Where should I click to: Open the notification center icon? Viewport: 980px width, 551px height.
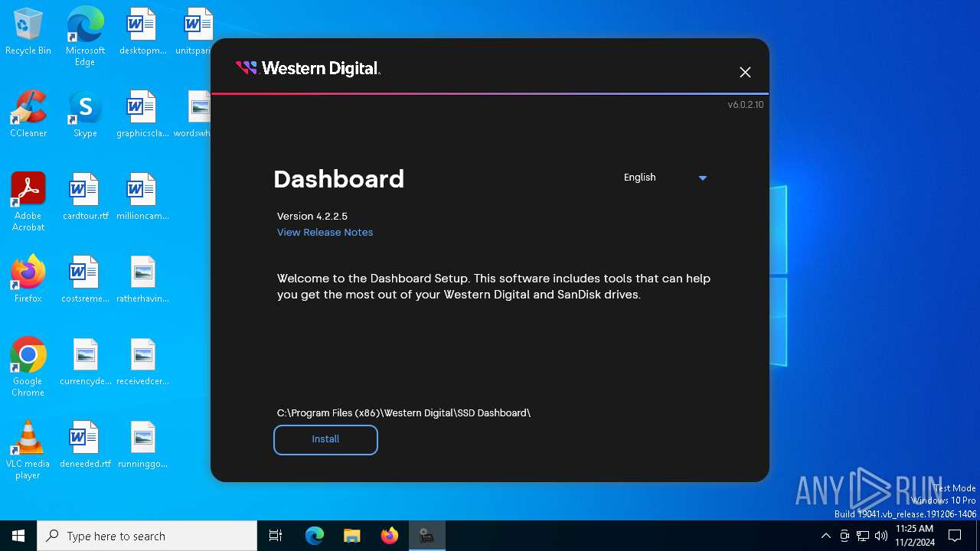(x=955, y=536)
